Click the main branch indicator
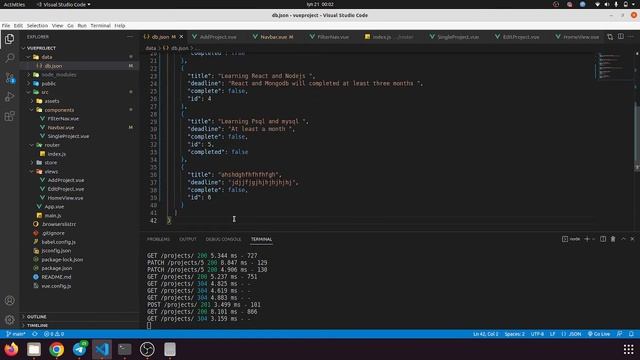This screenshot has width=640, height=360. (16, 334)
